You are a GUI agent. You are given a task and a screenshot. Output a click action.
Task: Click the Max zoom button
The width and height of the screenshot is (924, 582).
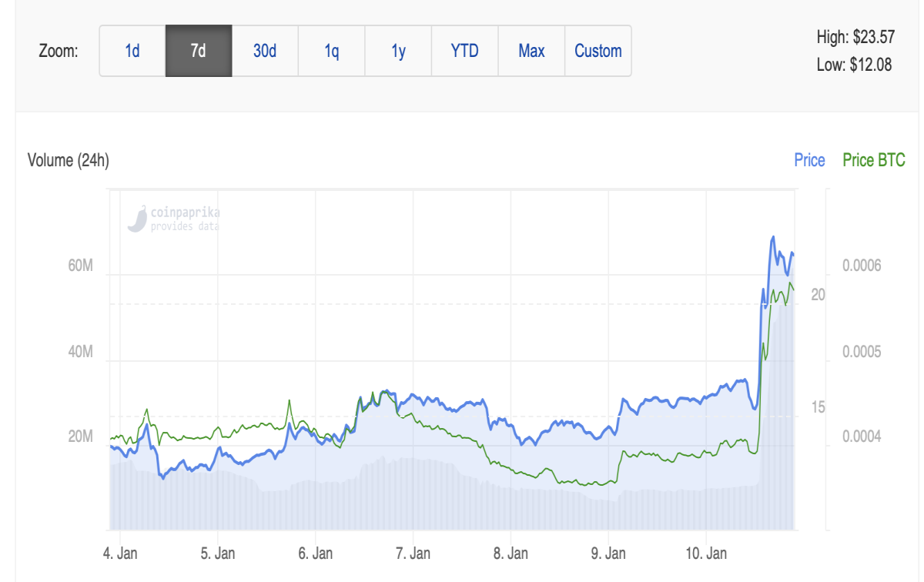(x=531, y=51)
